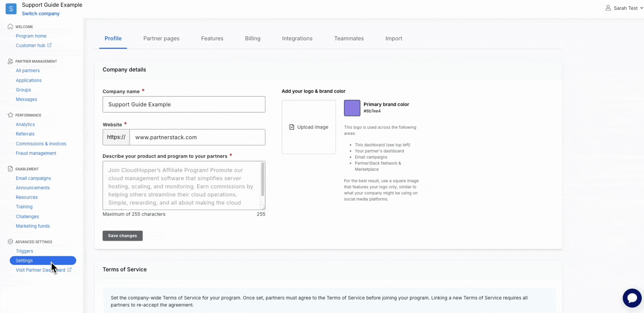The height and width of the screenshot is (313, 644).
Task: Open Messages in the sidebar
Action: point(26,99)
